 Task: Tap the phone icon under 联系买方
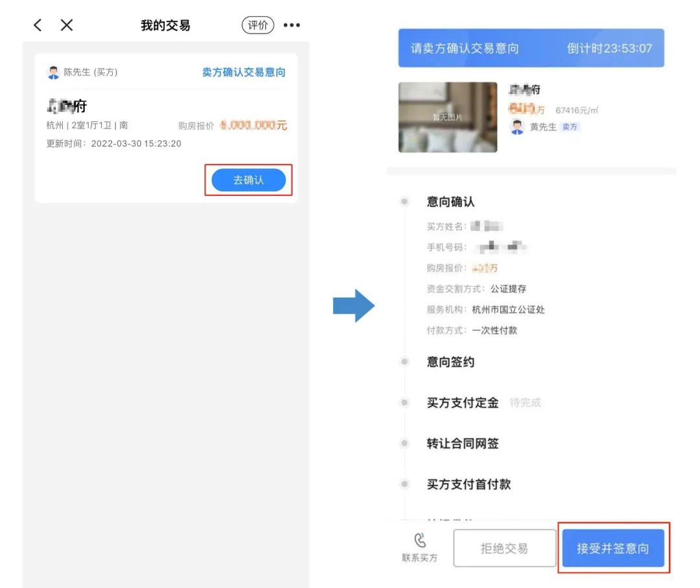point(421,540)
